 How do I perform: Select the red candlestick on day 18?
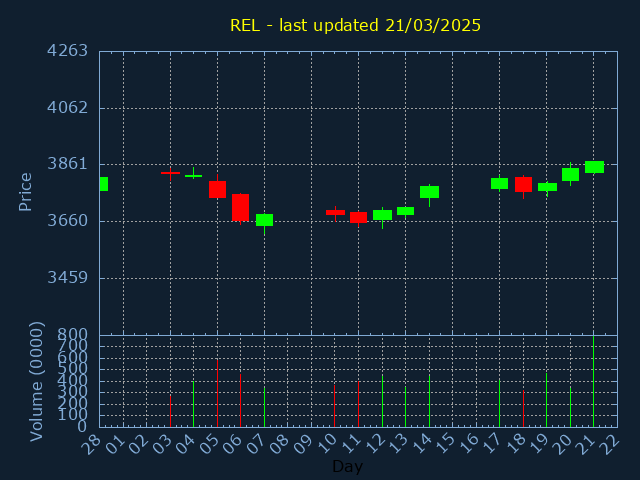(x=523, y=184)
